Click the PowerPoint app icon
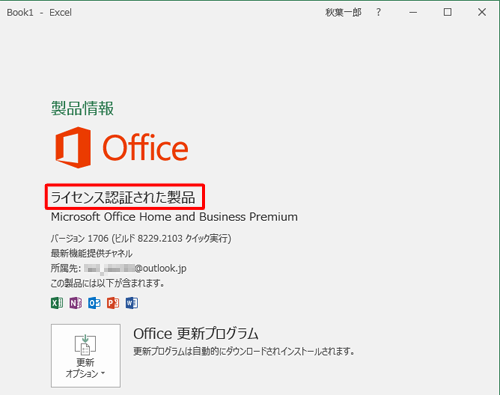The height and width of the screenshot is (395, 500). [x=113, y=303]
